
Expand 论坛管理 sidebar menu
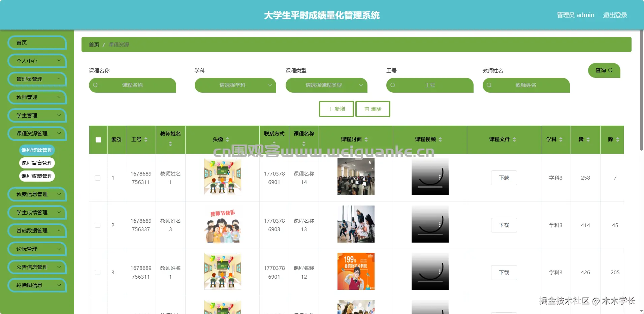(37, 249)
